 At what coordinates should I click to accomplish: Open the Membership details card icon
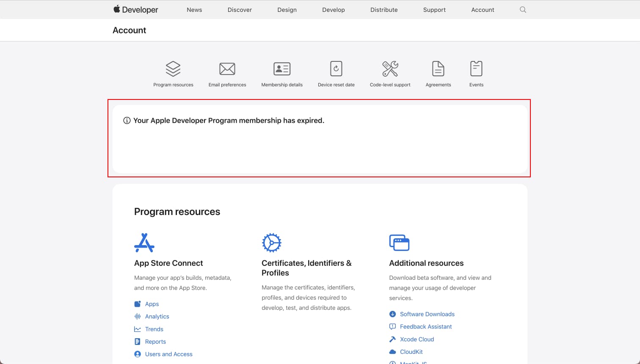[x=282, y=69]
